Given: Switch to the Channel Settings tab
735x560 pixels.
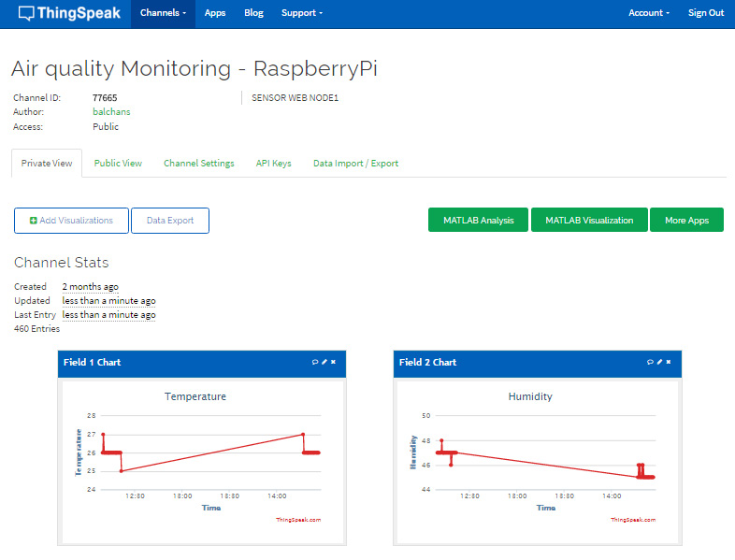Looking at the screenshot, I should click(x=199, y=163).
